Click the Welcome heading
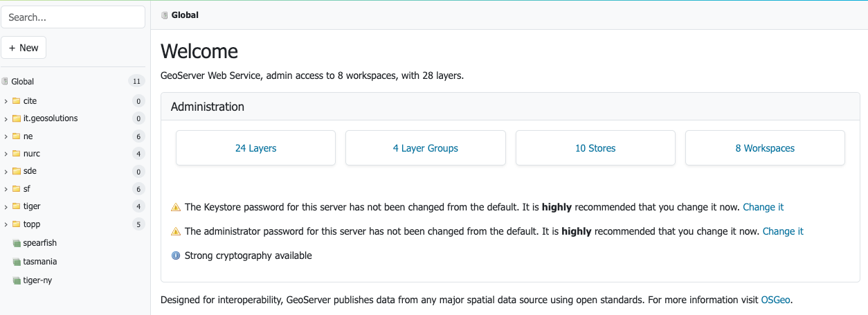Image resolution: width=868 pixels, height=315 pixels. click(199, 51)
